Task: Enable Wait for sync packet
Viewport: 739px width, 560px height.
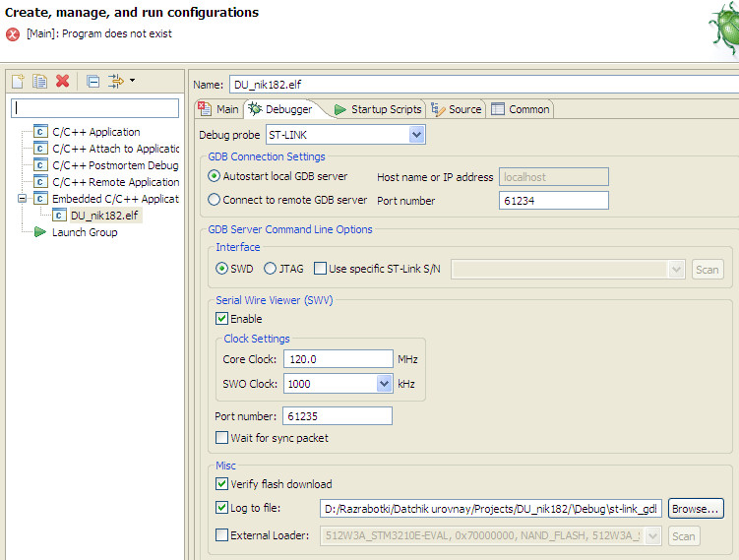Action: (222, 438)
